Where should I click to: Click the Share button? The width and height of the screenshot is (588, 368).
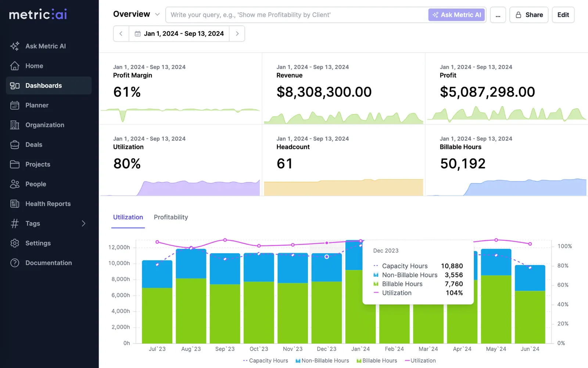(529, 15)
